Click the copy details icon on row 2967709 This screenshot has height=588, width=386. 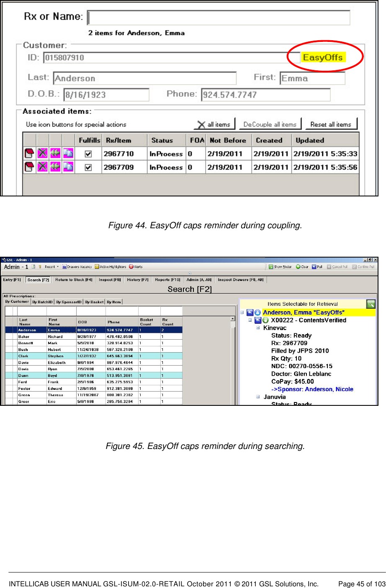tap(68, 166)
